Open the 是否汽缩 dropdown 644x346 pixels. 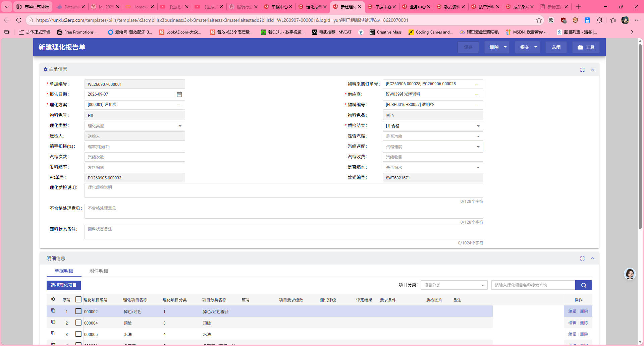tap(433, 136)
